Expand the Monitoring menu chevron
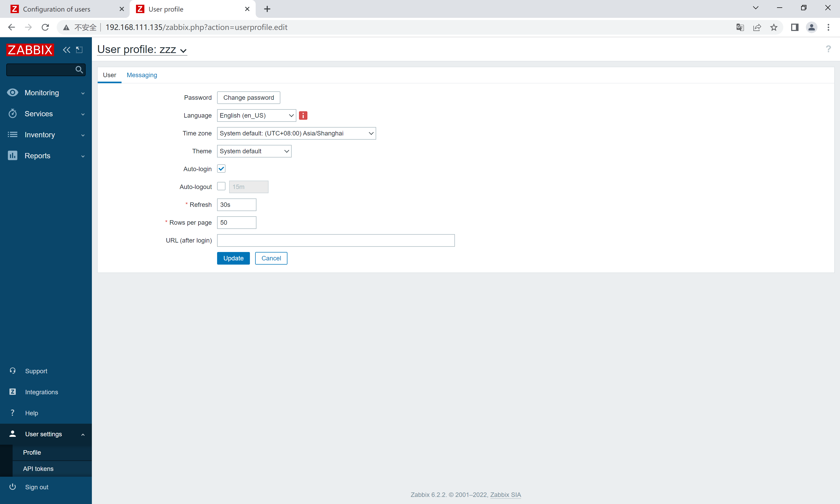The image size is (840, 504). (83, 93)
